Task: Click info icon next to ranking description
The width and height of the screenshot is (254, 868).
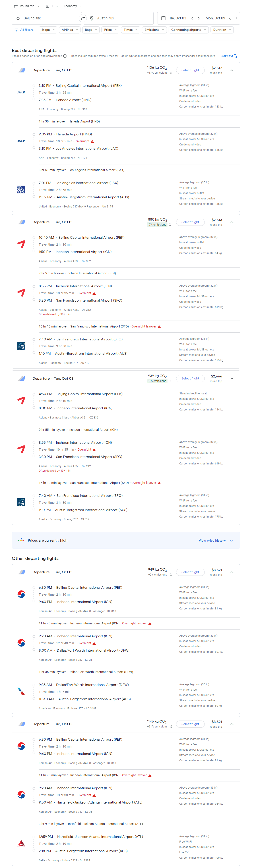Action: point(65,56)
